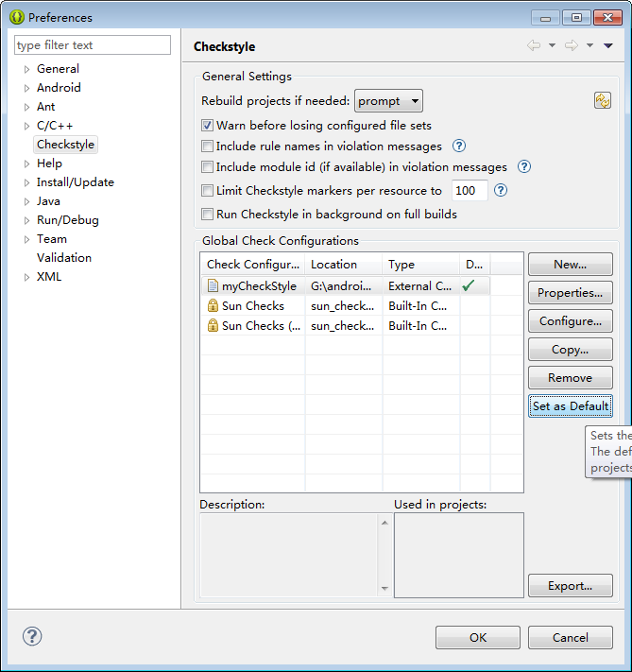632x672 pixels.
Task: Enable Run Checkstyle in background on full builds
Action: [x=208, y=214]
